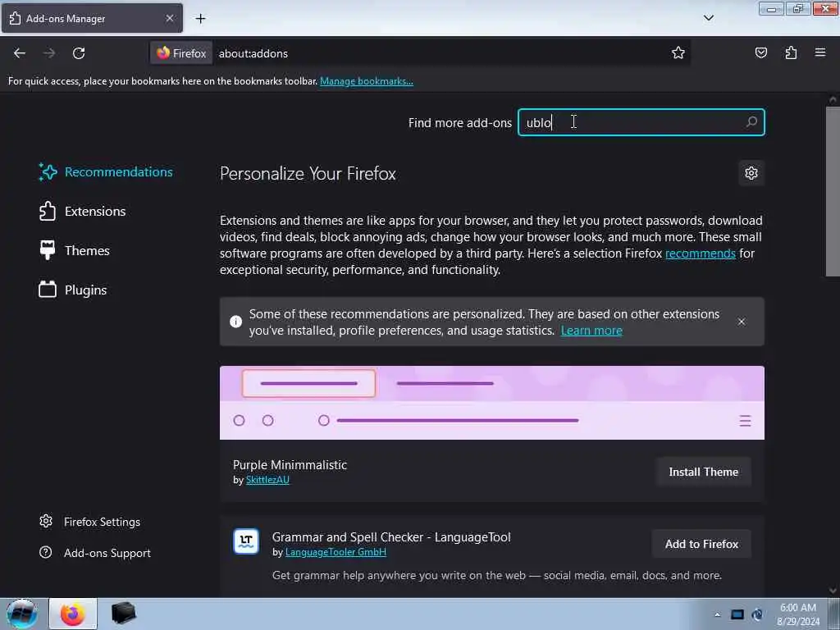Focus the about:addons address bar

(440, 53)
